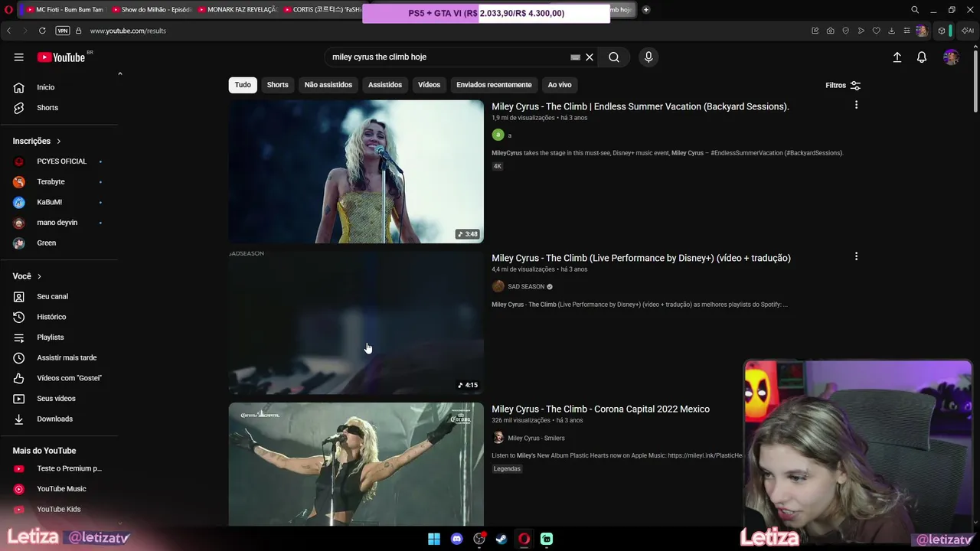Apply the Não assistidos filter chip

coord(328,85)
